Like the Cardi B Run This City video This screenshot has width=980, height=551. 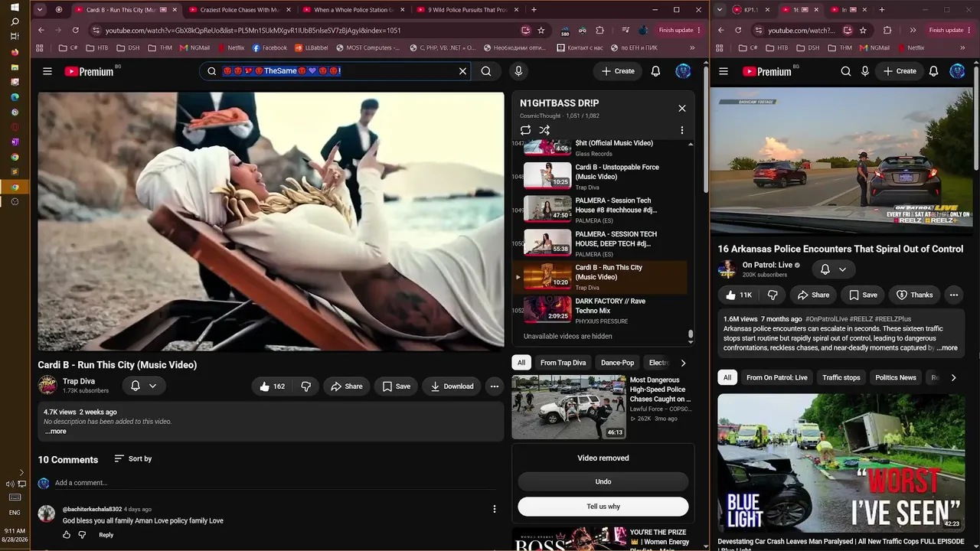point(272,386)
